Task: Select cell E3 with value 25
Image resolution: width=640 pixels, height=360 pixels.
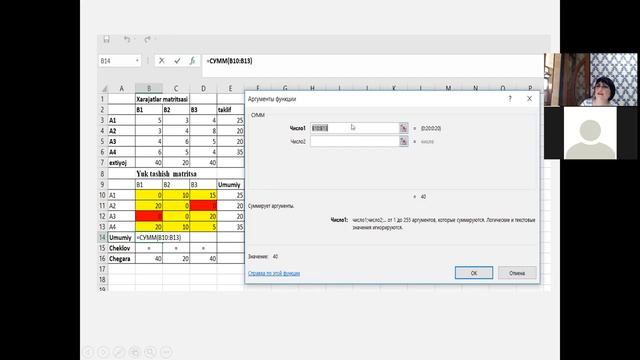Action: click(x=230, y=120)
